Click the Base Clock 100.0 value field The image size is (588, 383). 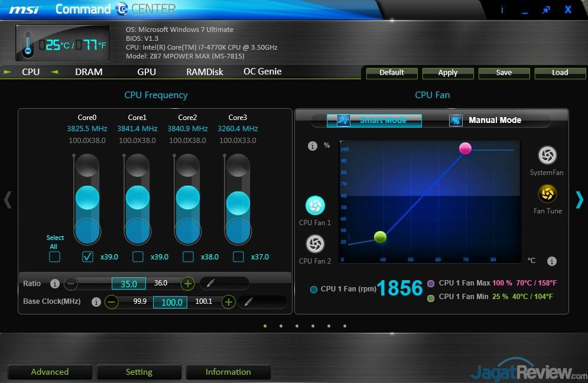(170, 302)
